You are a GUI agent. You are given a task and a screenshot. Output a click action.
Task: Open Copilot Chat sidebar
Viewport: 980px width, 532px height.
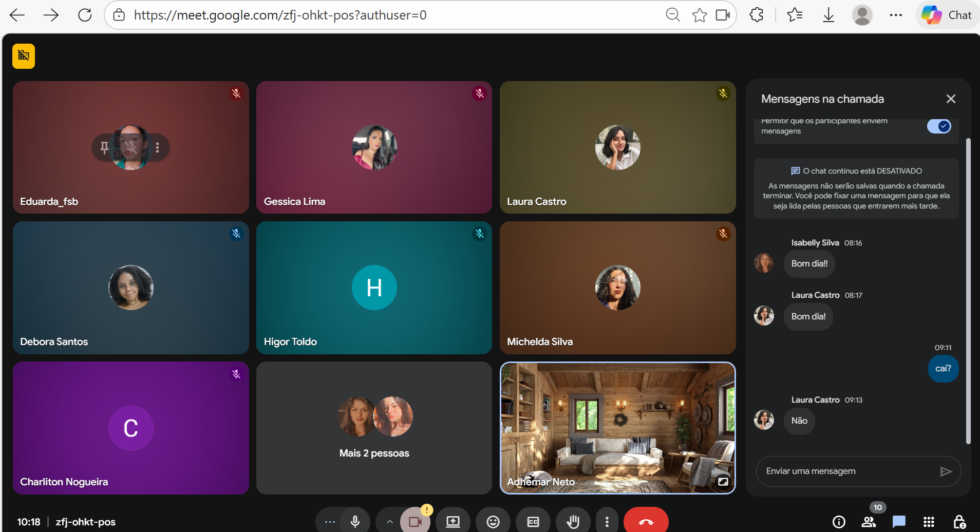pos(947,15)
